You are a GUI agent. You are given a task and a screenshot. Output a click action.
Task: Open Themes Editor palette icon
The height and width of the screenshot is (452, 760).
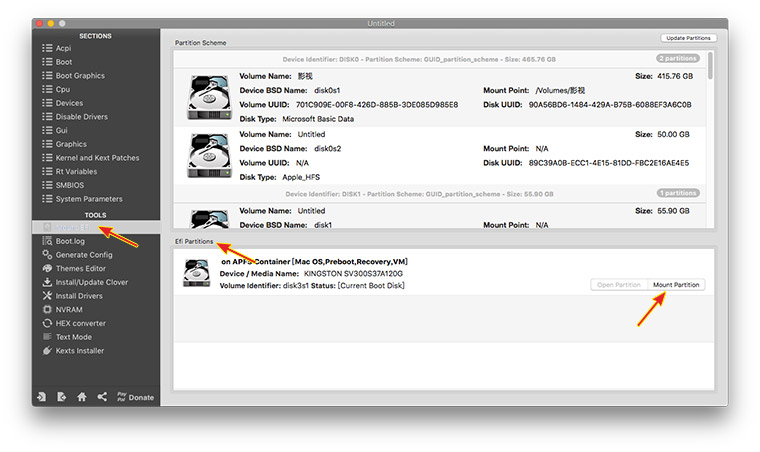tap(47, 268)
